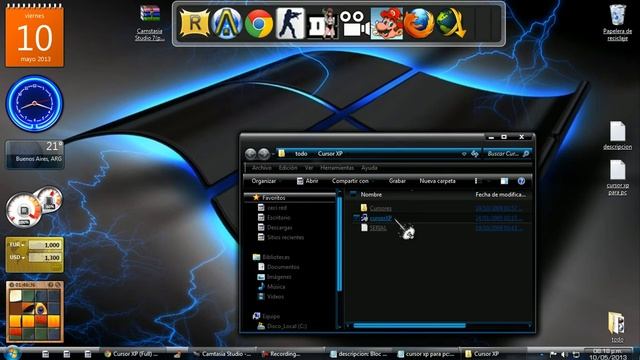Select the 'todo' folder on the desktop
Image resolution: width=640 pixels, height=360 pixels.
(617, 327)
